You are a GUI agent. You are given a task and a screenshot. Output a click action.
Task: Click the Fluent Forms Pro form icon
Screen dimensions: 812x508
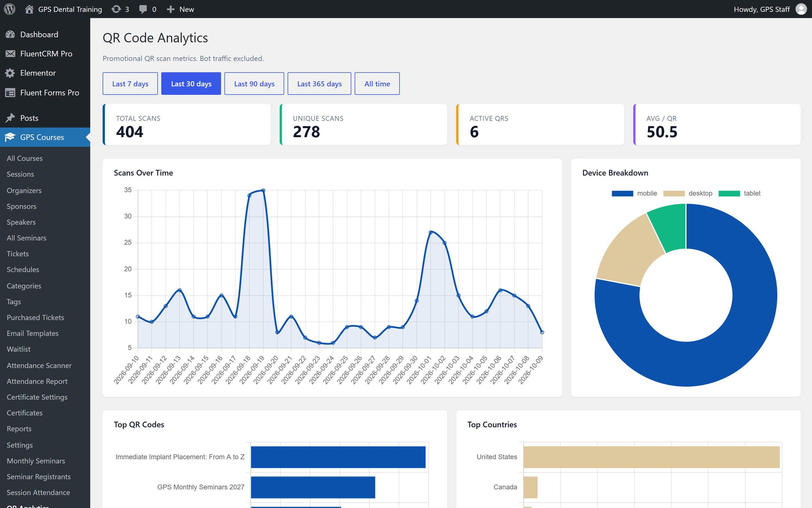point(10,93)
